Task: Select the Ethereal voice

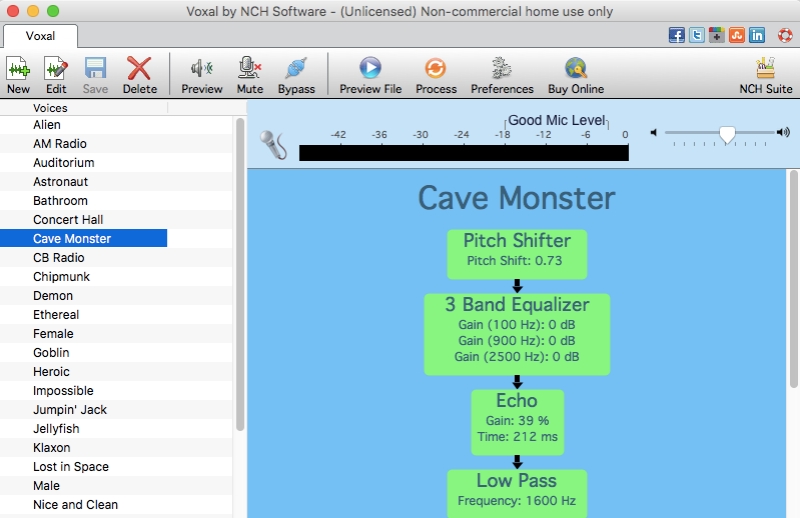Action: [x=116, y=314]
